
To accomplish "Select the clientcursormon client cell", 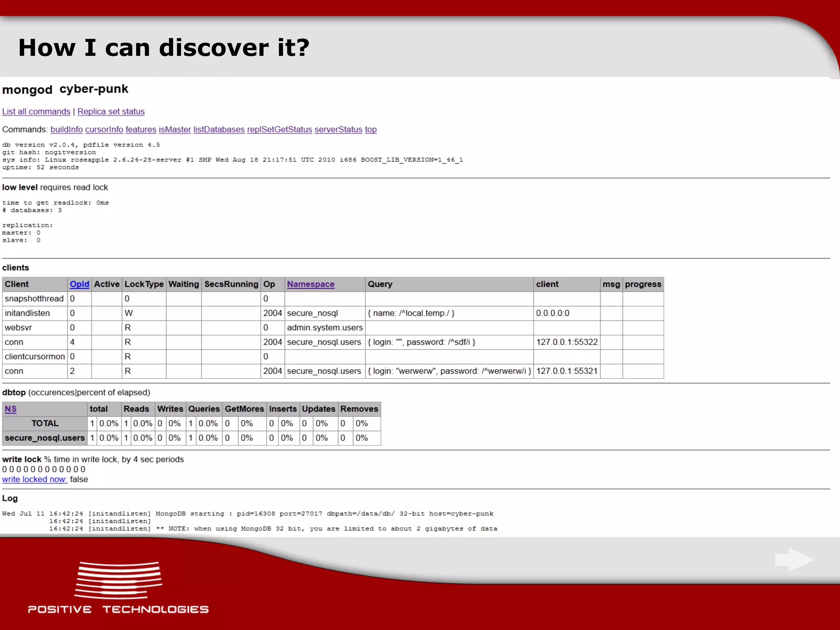I will pyautogui.click(x=34, y=356).
